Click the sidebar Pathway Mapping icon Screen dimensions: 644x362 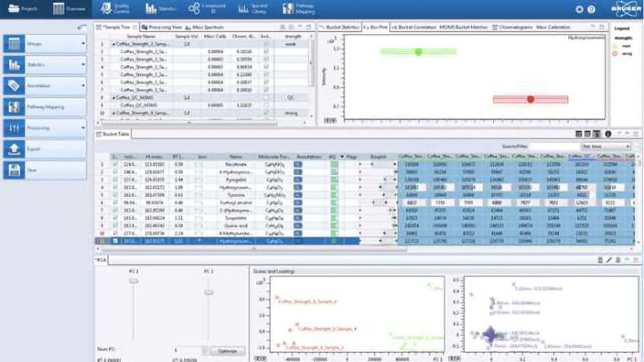click(14, 107)
